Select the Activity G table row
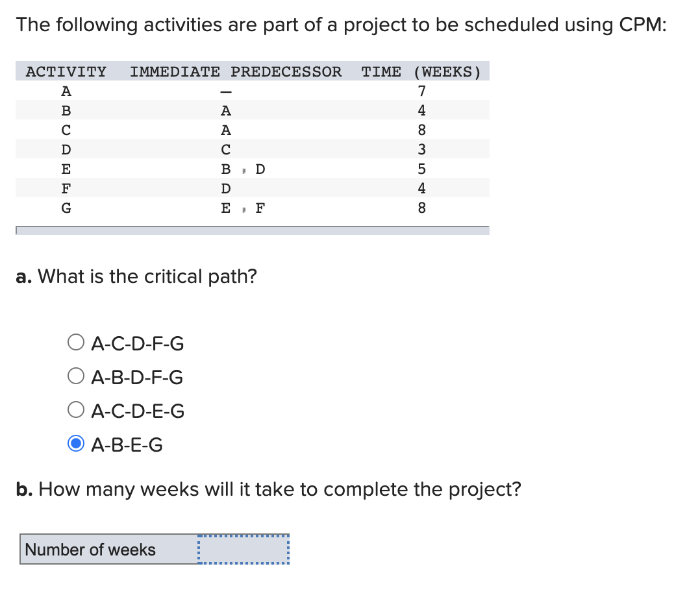 [x=252, y=208]
